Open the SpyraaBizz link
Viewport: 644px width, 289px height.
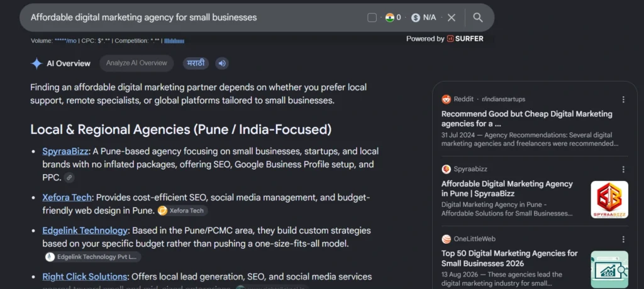tap(65, 151)
